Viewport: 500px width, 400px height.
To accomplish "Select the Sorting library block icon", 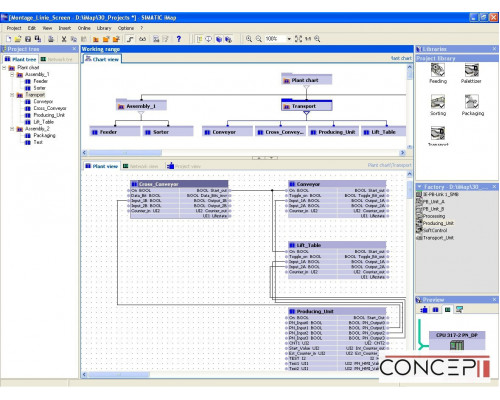I will [x=438, y=102].
